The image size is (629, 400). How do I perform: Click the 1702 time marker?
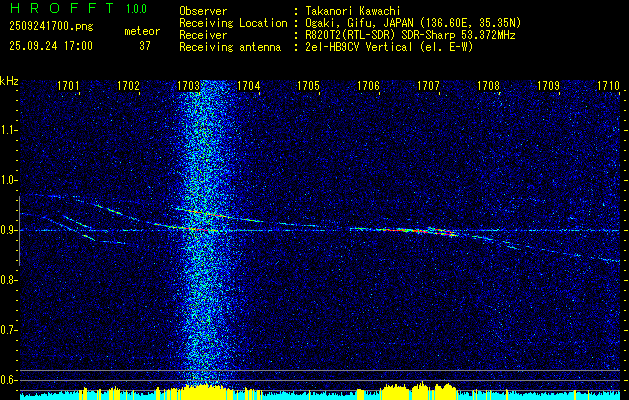click(x=128, y=86)
